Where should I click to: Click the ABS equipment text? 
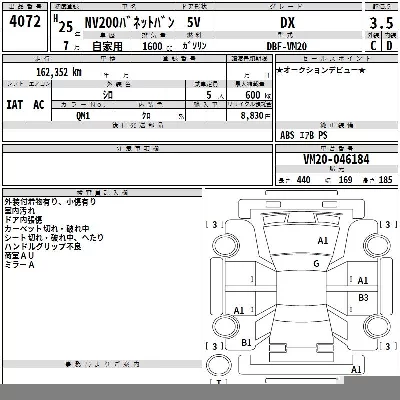click(287, 135)
